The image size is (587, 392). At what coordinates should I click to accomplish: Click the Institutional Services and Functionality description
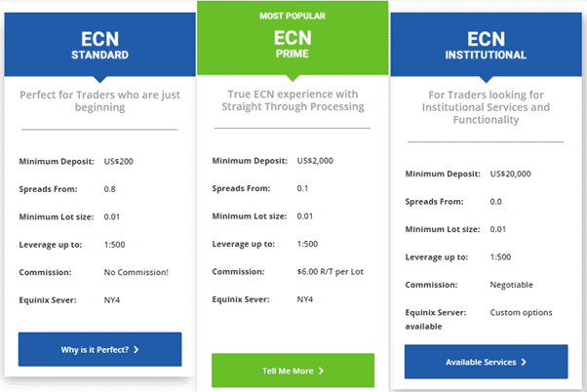486,107
